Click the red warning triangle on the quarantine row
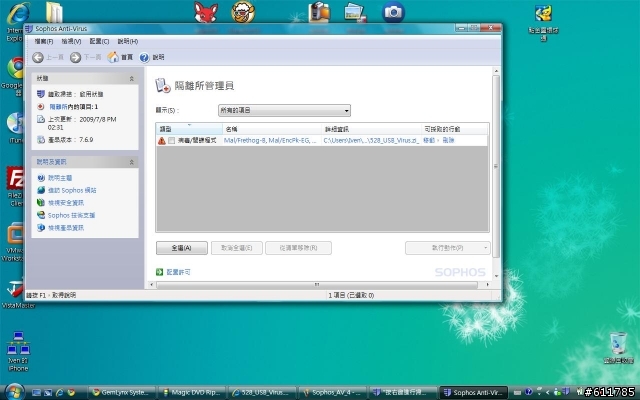This screenshot has height=400, width=640. [x=162, y=141]
